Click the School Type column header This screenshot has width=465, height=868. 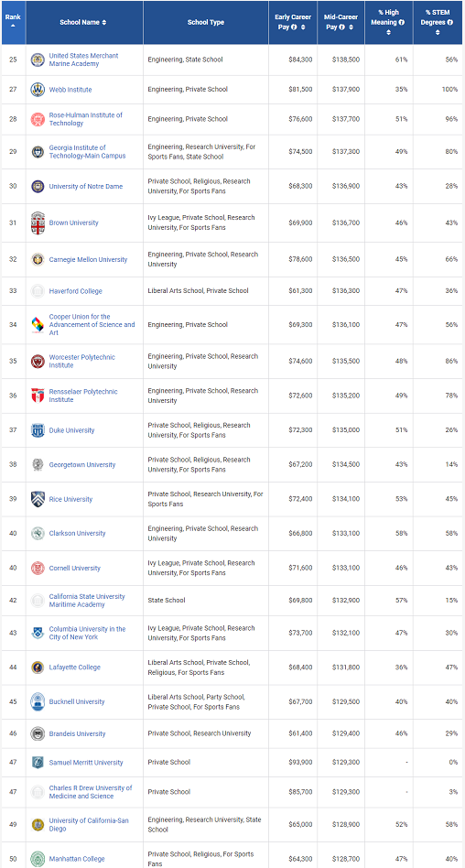206,22
